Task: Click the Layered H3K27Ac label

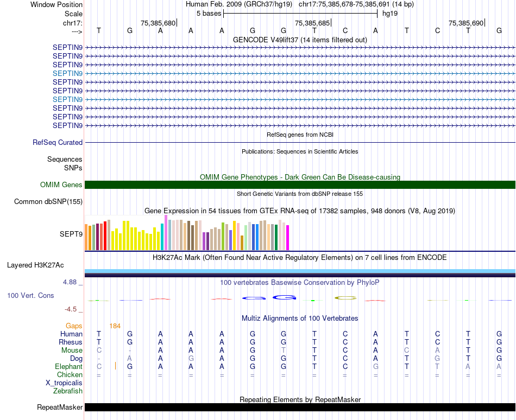Action: point(35,265)
